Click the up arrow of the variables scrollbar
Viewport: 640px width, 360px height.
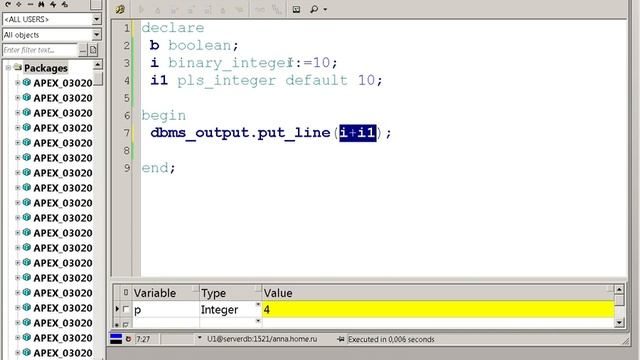619,290
